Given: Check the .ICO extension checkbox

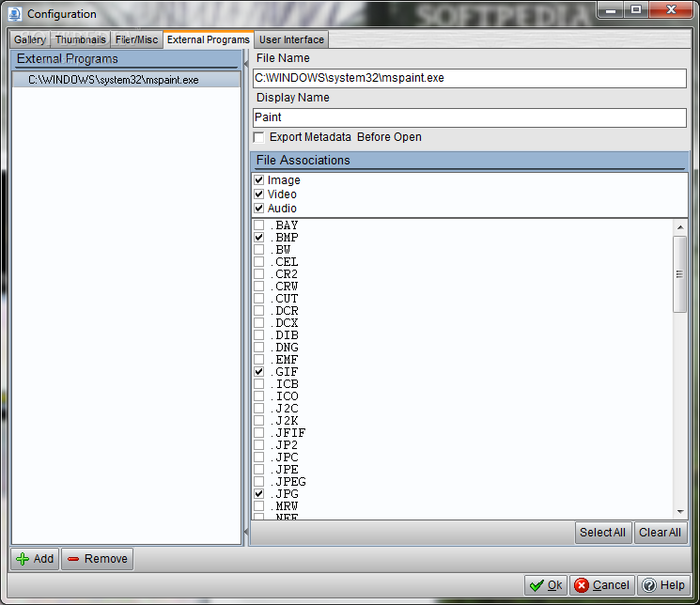Looking at the screenshot, I should (x=259, y=396).
